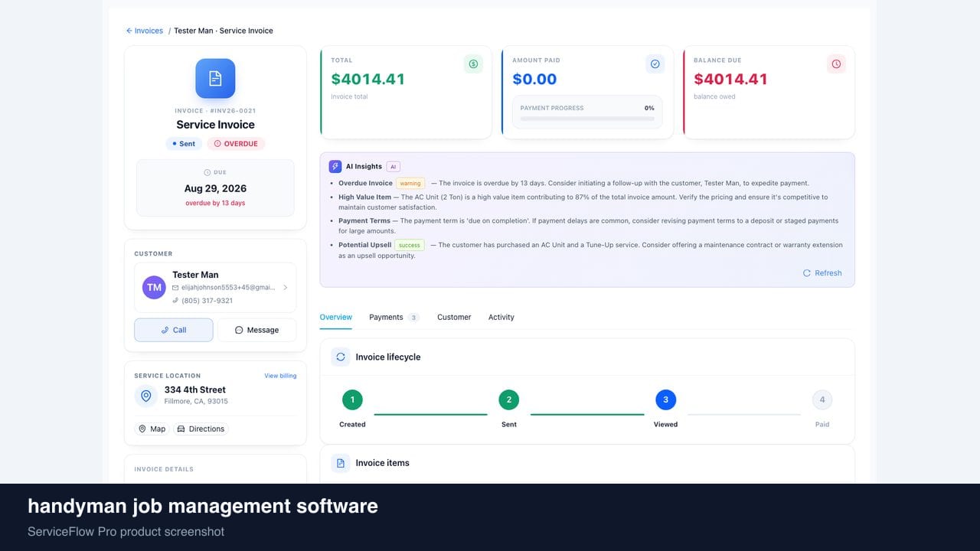
Task: Click the Aug 29, 2026 due date
Action: tap(215, 188)
